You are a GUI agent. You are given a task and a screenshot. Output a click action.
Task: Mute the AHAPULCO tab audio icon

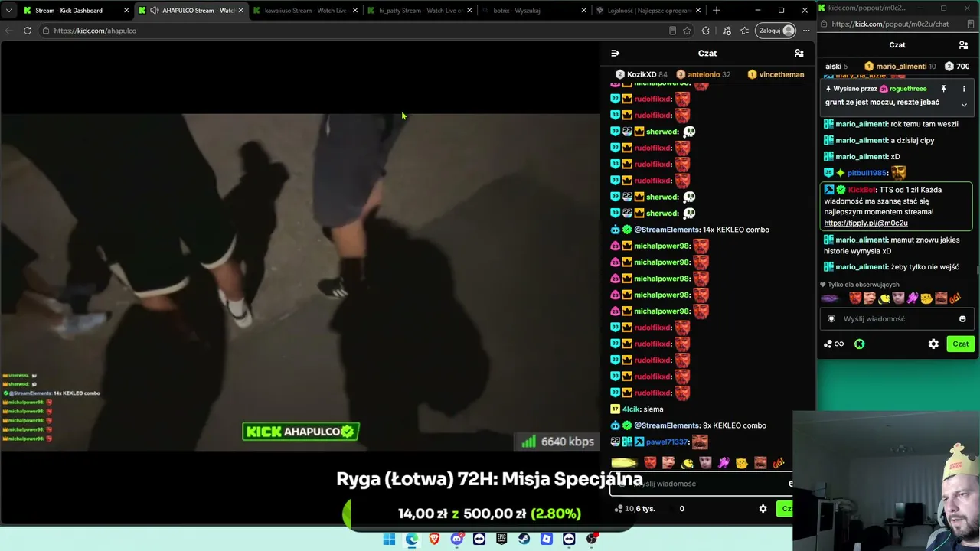[x=155, y=11]
